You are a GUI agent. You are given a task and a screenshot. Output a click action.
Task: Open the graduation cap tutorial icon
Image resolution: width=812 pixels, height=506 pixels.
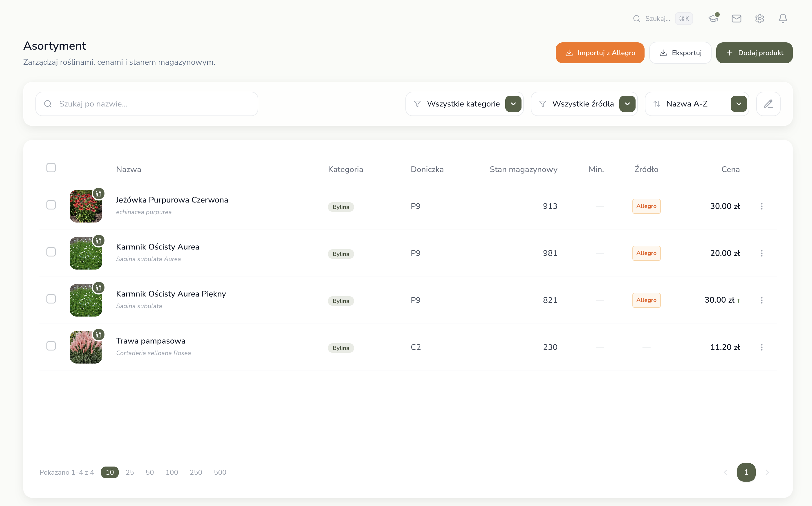(713, 18)
